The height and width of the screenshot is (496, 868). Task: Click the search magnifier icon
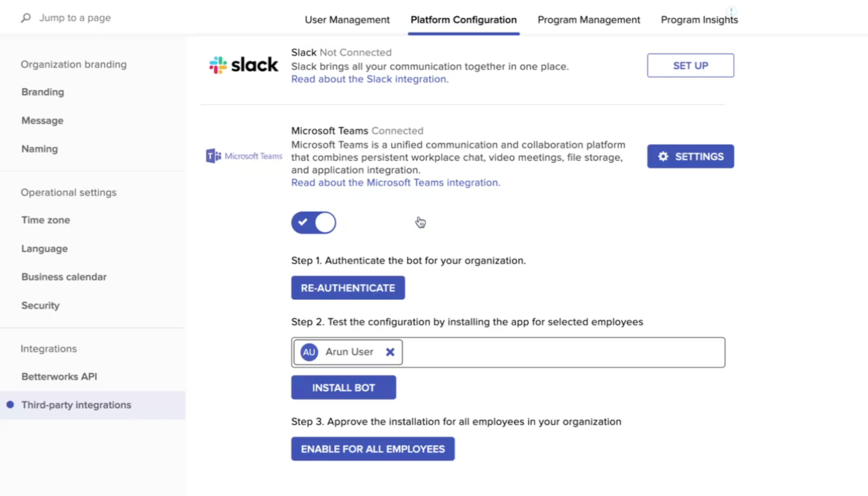coord(26,18)
